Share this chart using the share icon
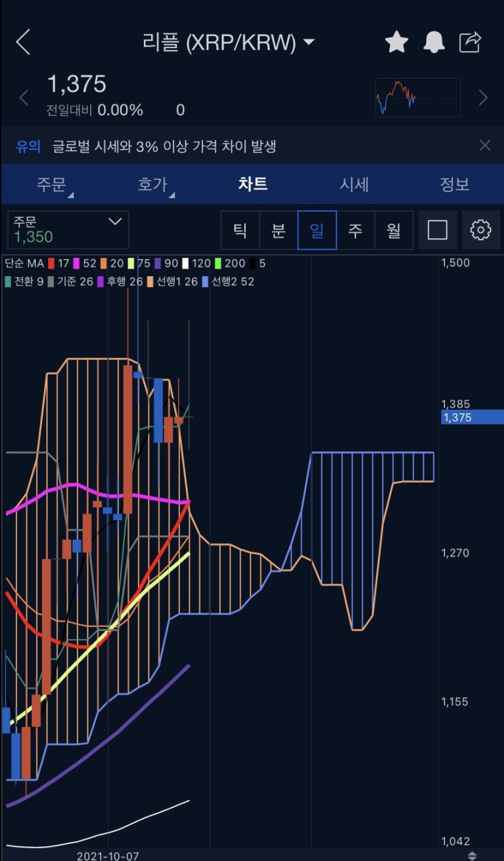 pyautogui.click(x=471, y=42)
